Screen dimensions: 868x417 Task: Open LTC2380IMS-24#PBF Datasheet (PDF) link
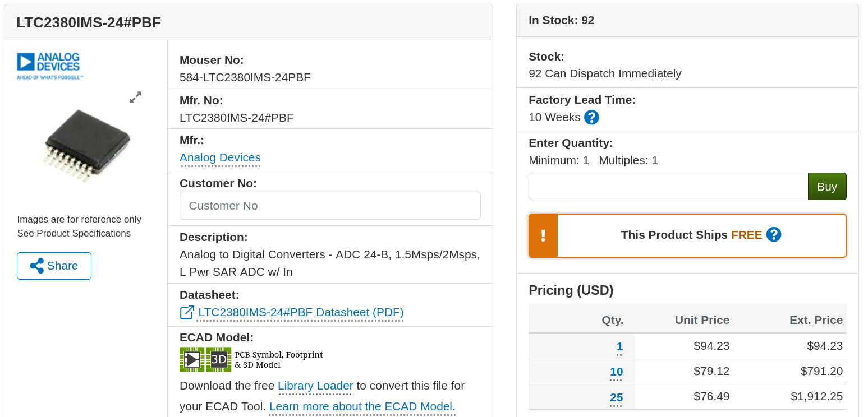point(301,312)
